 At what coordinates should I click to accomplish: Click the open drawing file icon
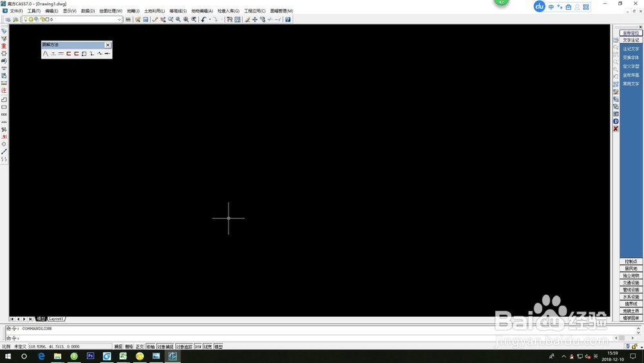tap(138, 19)
